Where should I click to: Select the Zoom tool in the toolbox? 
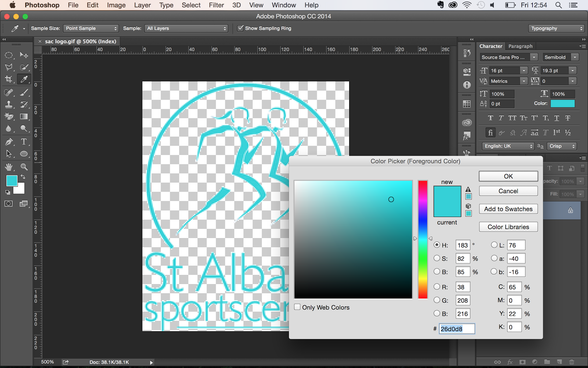24,167
